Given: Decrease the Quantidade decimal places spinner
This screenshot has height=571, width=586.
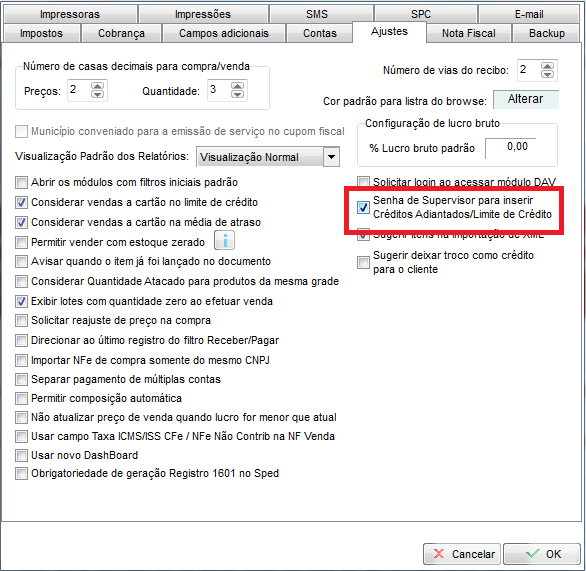Looking at the screenshot, I should (237, 94).
